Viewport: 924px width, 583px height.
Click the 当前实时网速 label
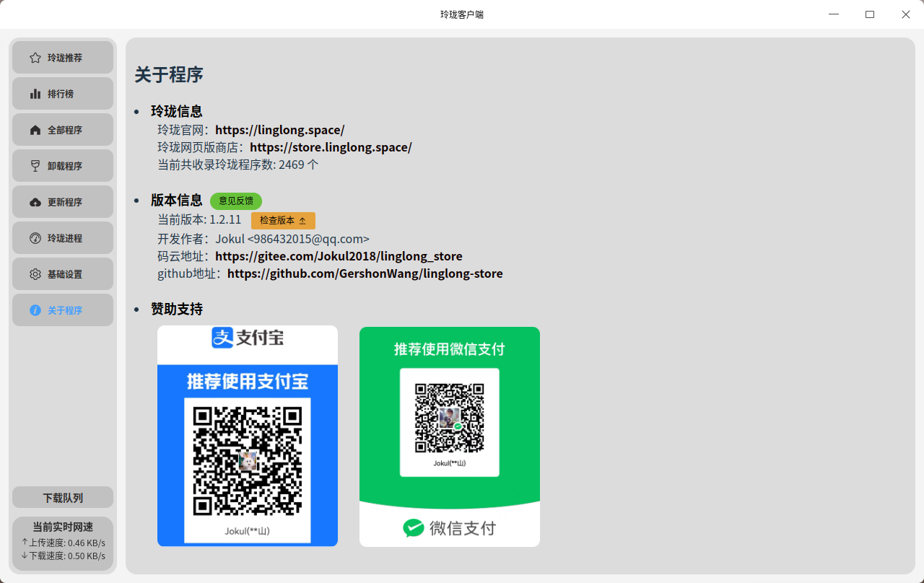coord(63,527)
